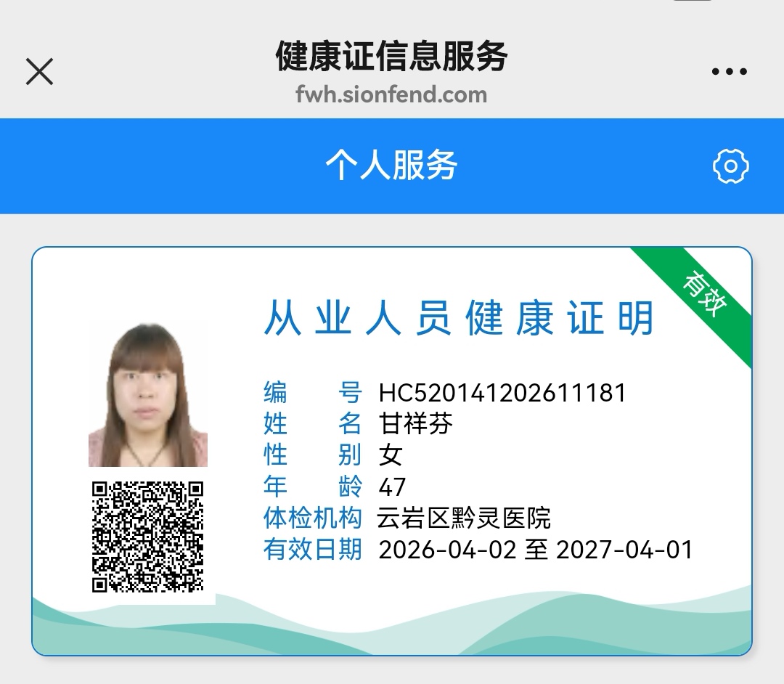Tap the expiry date 2027-04-01

click(x=624, y=550)
